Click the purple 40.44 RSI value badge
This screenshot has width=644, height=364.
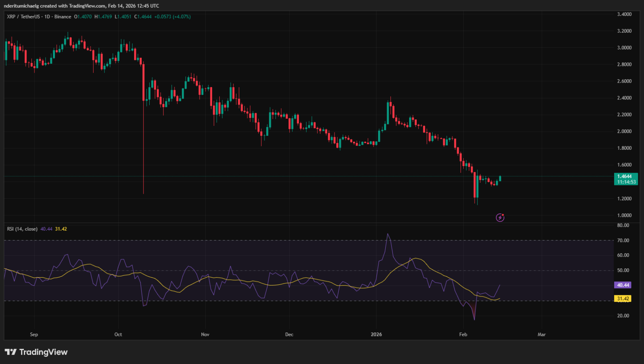click(623, 285)
